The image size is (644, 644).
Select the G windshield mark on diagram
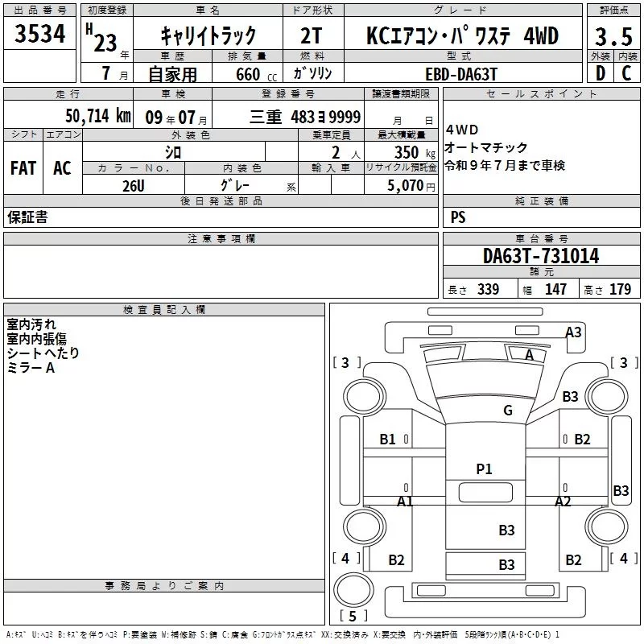tap(508, 410)
